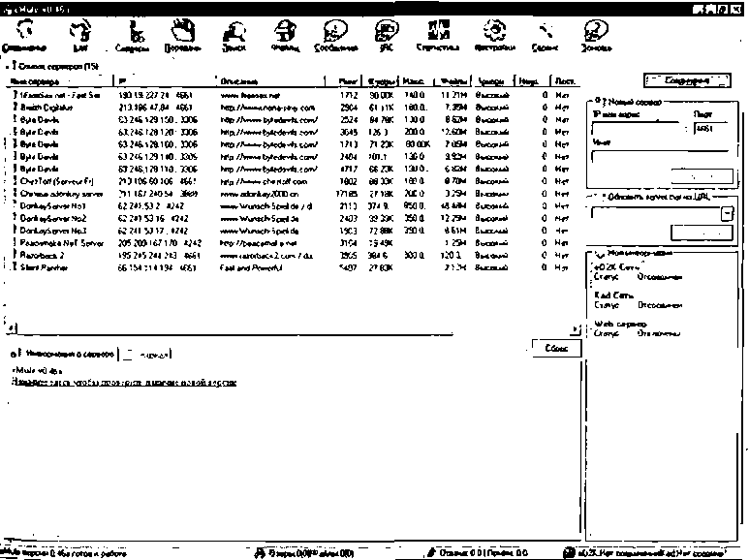This screenshot has height=560, width=749.
Task: Open the server.met URL dropdown arrow
Action: point(727,213)
